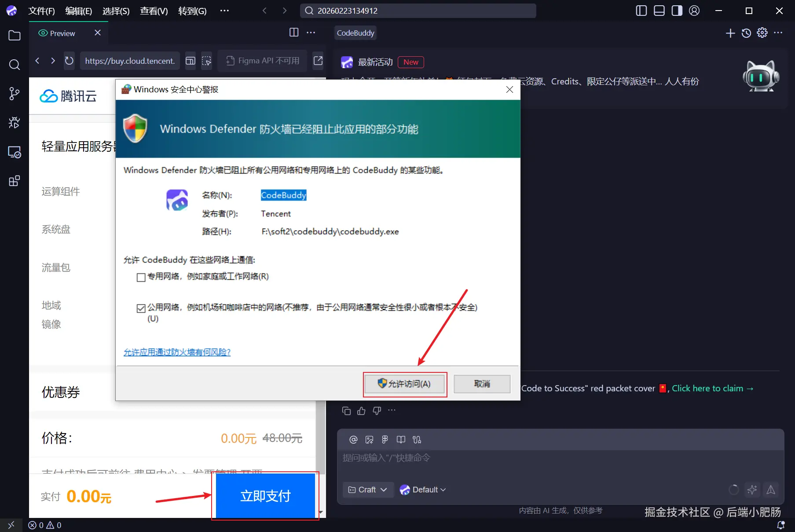Click the Figma API 不可用 button
Viewport: 795px width, 532px height.
pos(263,61)
